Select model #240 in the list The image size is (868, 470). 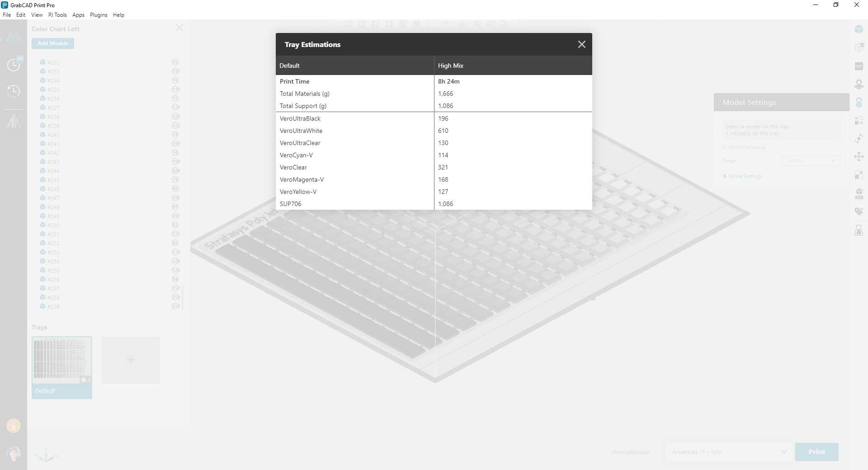pos(53,135)
